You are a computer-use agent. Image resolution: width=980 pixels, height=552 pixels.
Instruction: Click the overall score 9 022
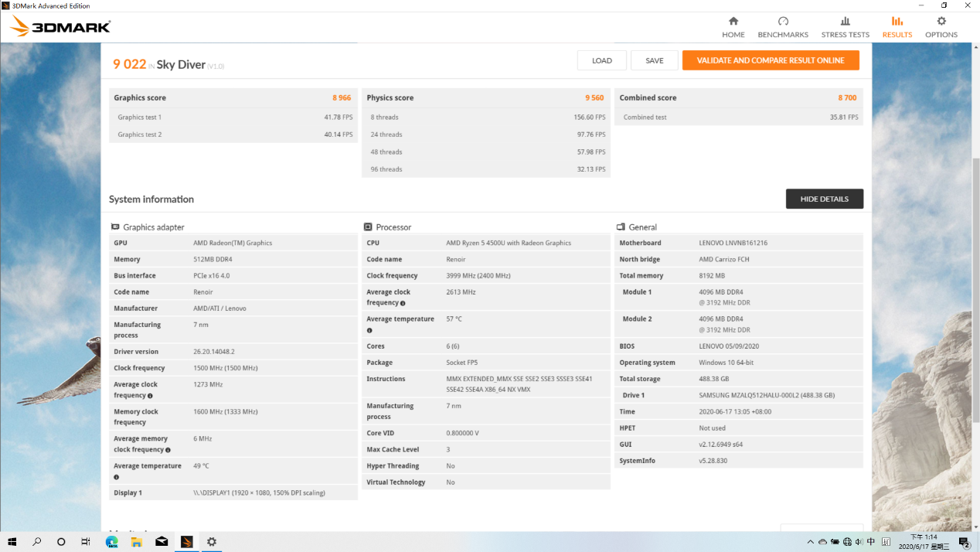[130, 64]
